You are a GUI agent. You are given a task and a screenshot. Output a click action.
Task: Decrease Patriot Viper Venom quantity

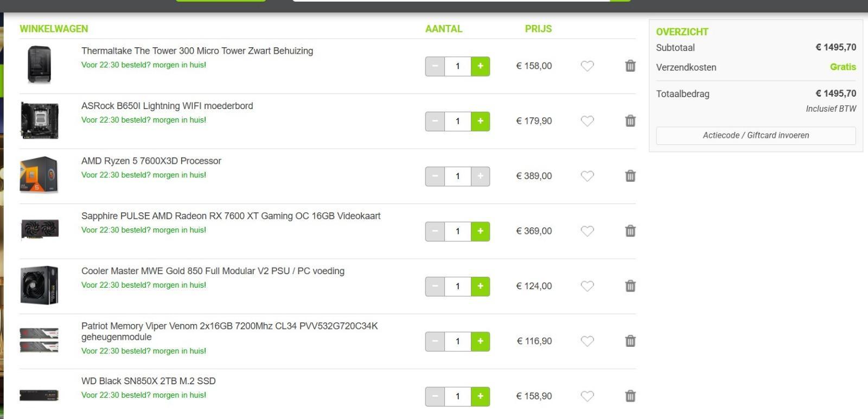pos(435,341)
